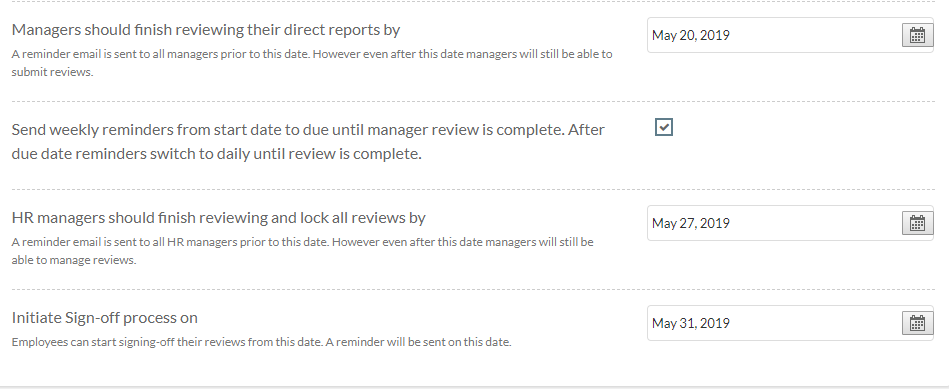Edit the May 27, 2019 date field
The height and width of the screenshot is (389, 949).
(x=774, y=223)
